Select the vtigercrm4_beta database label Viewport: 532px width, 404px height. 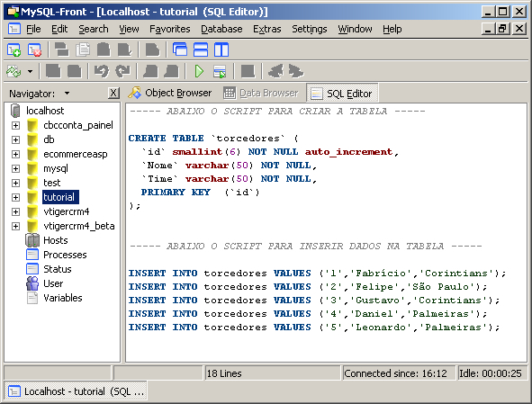(x=78, y=226)
